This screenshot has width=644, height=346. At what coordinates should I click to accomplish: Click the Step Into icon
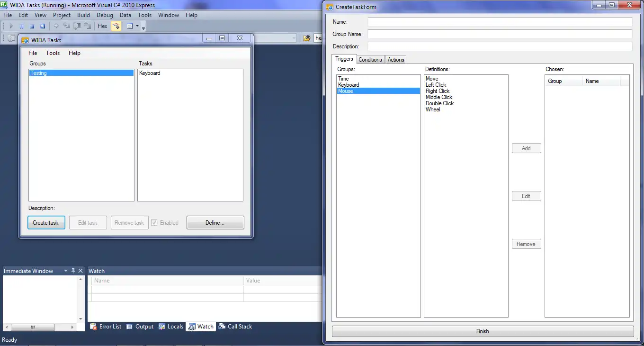[66, 26]
